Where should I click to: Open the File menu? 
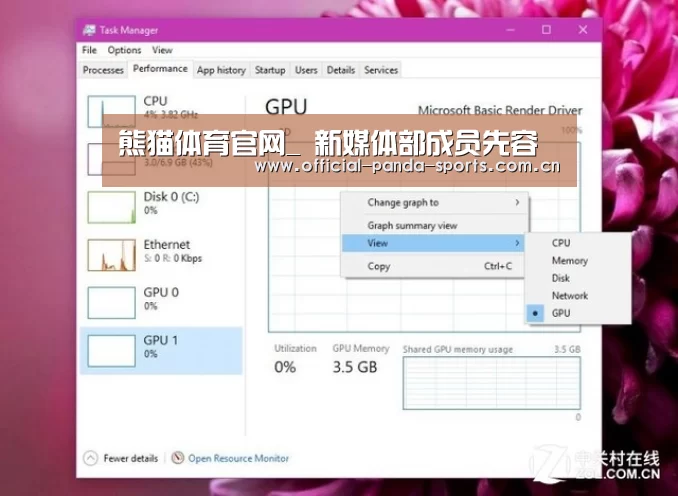[90, 50]
